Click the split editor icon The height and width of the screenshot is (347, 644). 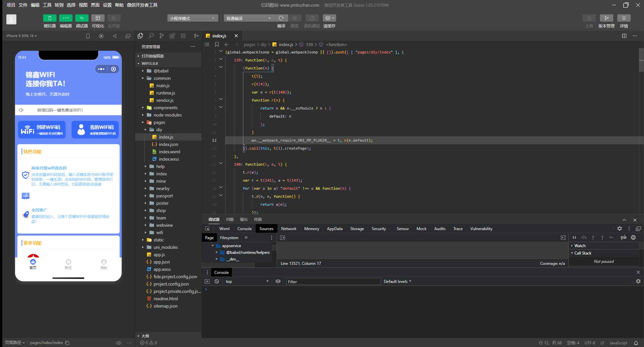click(x=624, y=36)
